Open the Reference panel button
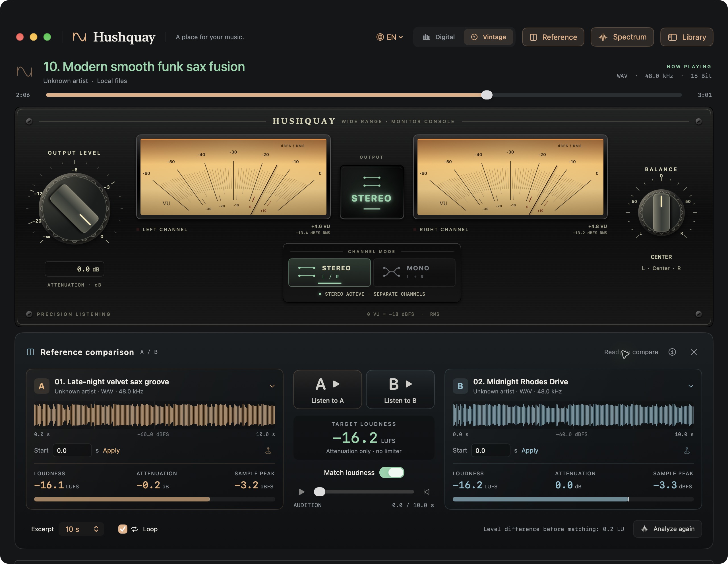728x564 pixels. pos(553,37)
